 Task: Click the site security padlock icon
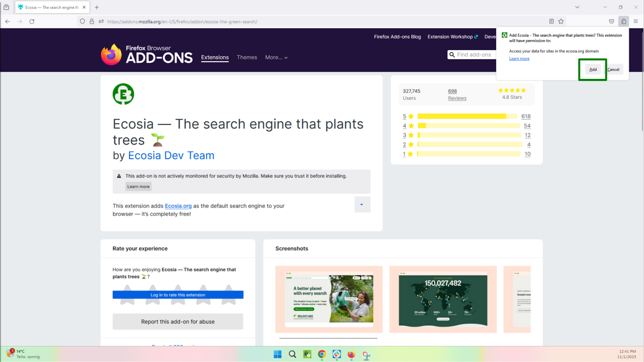click(x=92, y=21)
